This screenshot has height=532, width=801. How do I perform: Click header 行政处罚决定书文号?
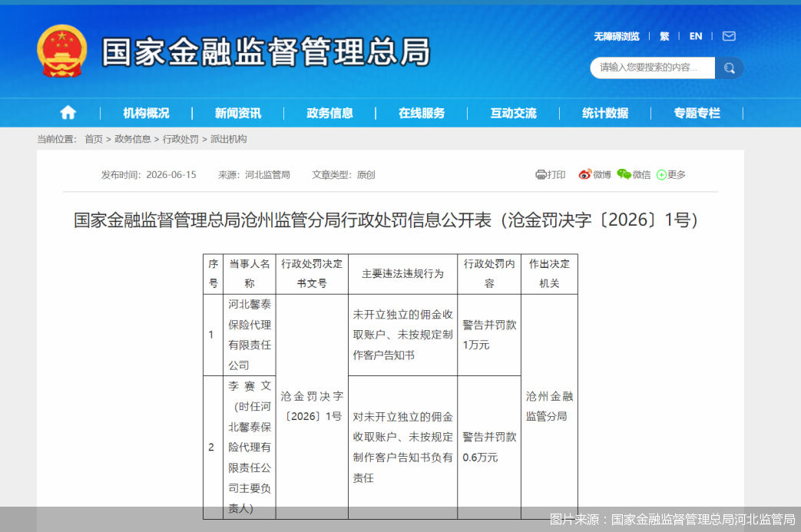pos(312,273)
